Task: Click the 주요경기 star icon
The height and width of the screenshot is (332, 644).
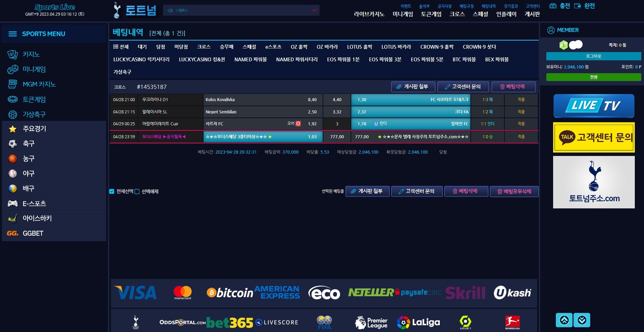Action: pyautogui.click(x=13, y=129)
